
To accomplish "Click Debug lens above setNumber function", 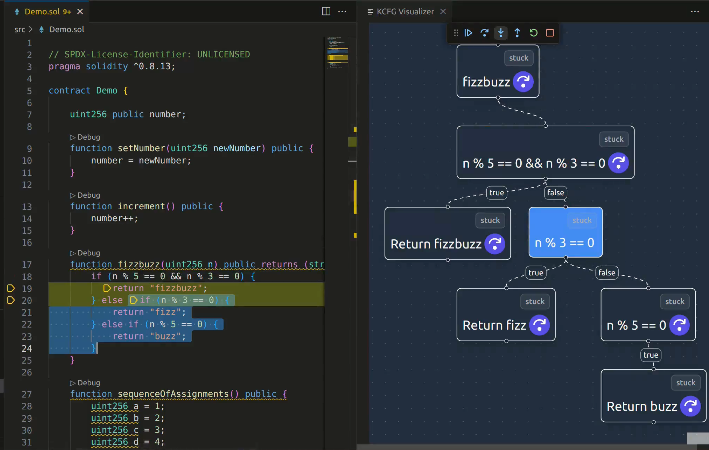I will (x=85, y=137).
